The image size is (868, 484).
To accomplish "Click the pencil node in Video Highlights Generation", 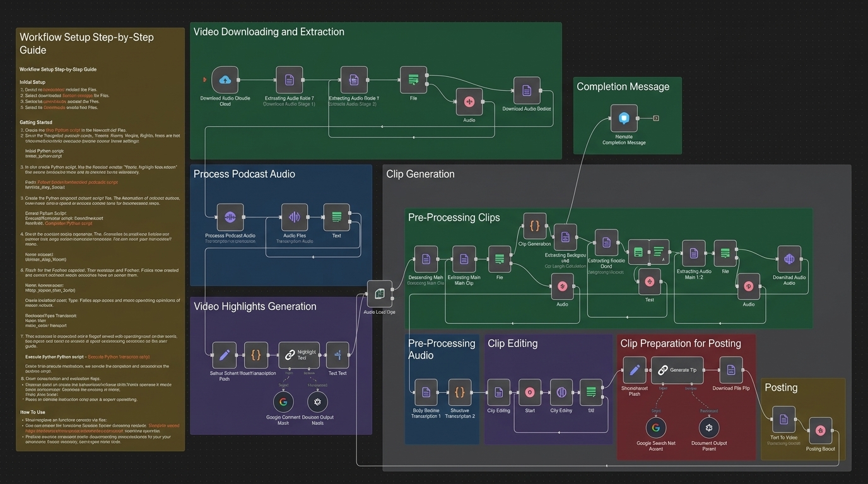I will (x=224, y=355).
